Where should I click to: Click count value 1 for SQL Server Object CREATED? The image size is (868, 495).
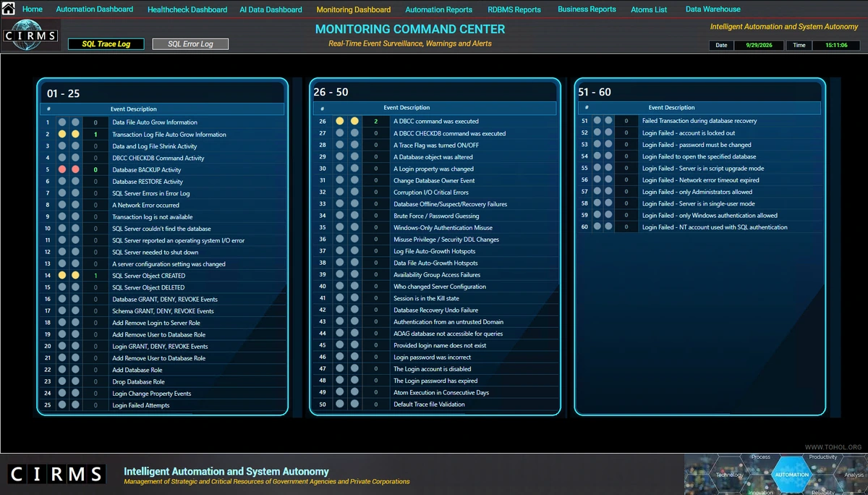(95, 276)
